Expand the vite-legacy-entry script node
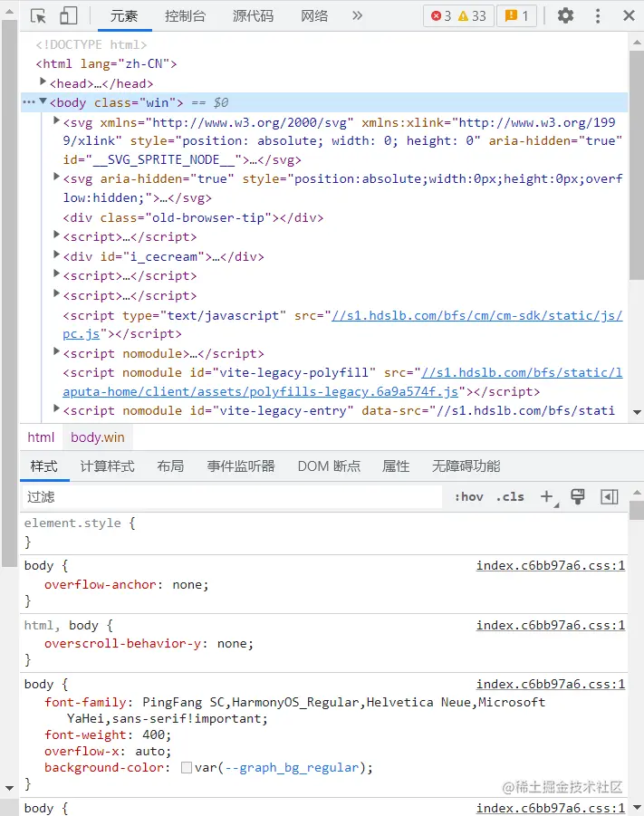Image resolution: width=644 pixels, height=816 pixels. tap(57, 409)
